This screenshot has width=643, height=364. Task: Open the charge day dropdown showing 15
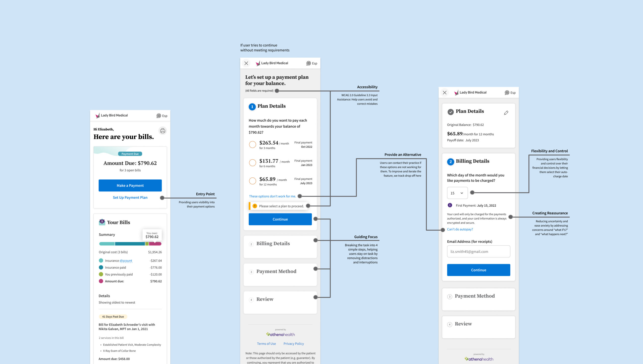coord(456,192)
